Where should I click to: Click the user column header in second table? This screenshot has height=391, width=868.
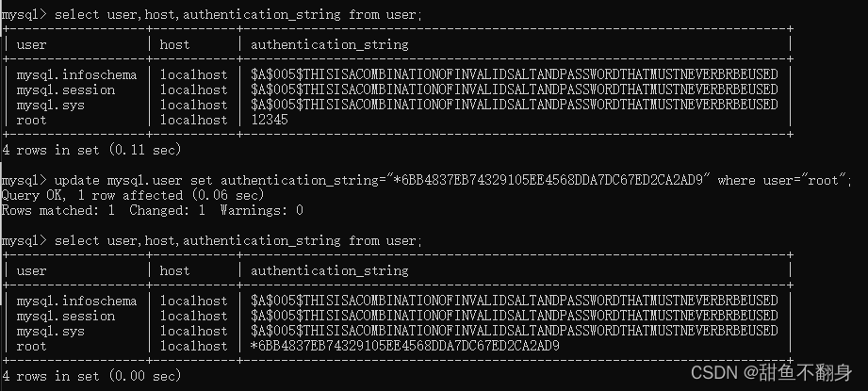tap(31, 270)
